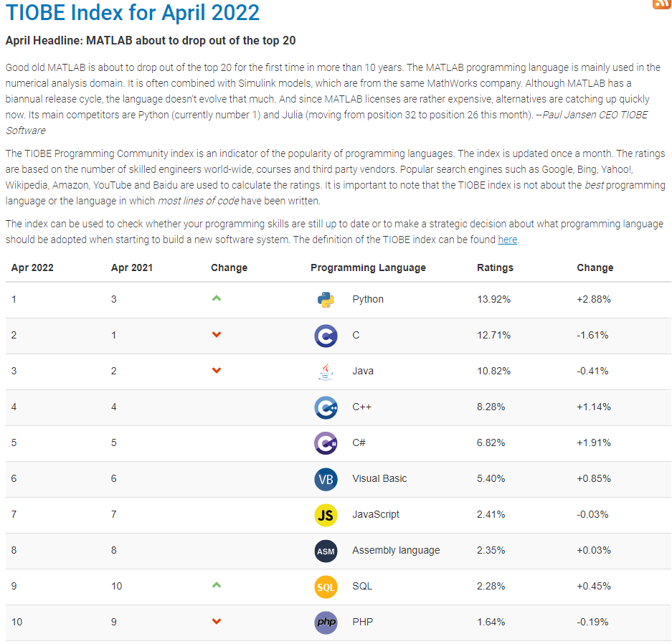Click the April Headline MATLAB heading
672x644 pixels.
(x=151, y=40)
